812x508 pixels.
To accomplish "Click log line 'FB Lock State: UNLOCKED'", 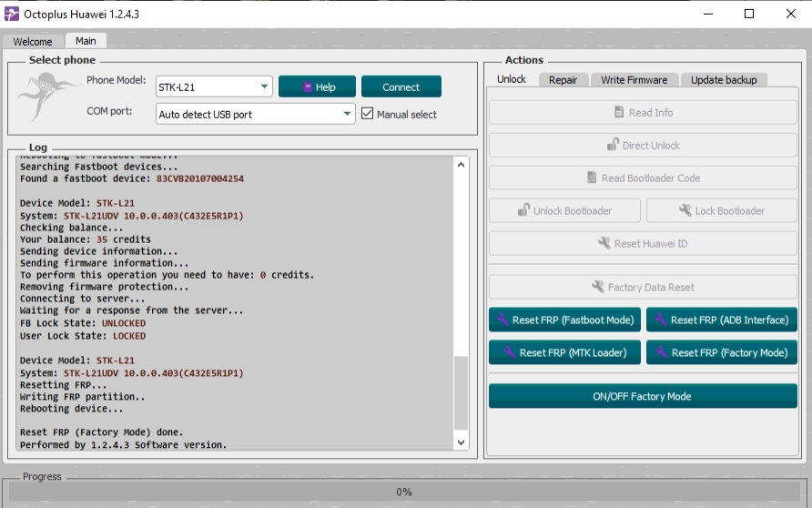I will pos(83,323).
